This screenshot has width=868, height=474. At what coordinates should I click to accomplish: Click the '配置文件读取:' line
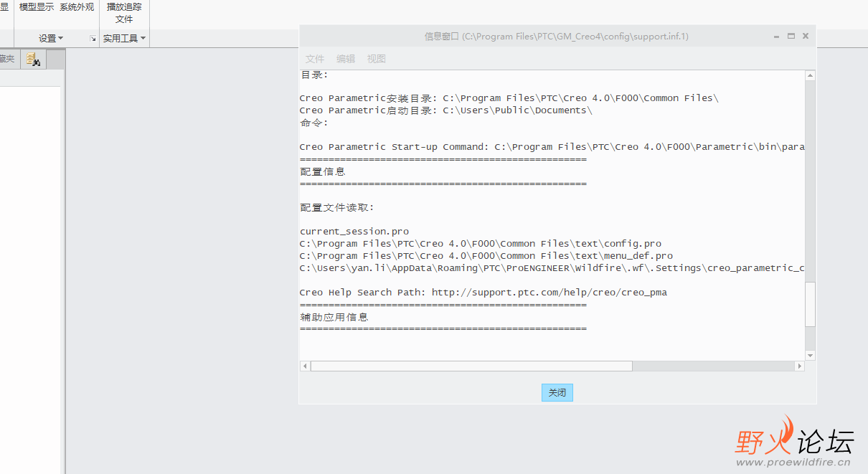[x=337, y=208]
